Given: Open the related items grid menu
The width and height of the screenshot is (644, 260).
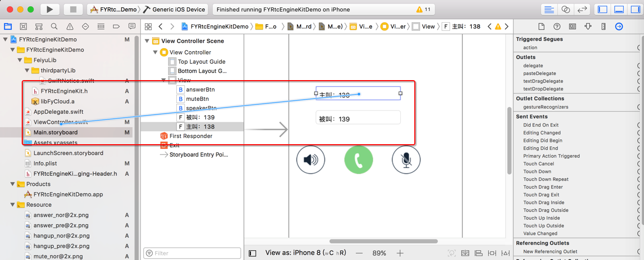Looking at the screenshot, I should coord(148,26).
